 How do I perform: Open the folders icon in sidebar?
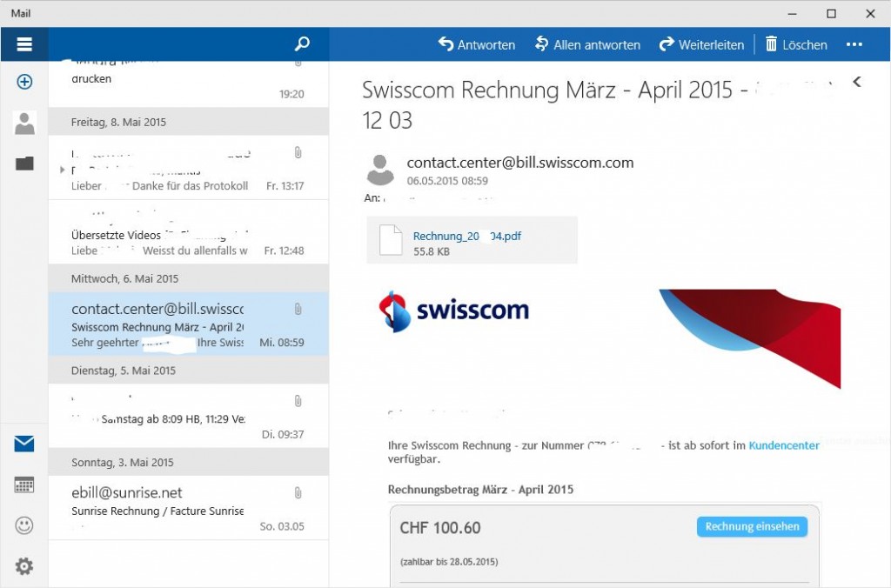tap(24, 163)
